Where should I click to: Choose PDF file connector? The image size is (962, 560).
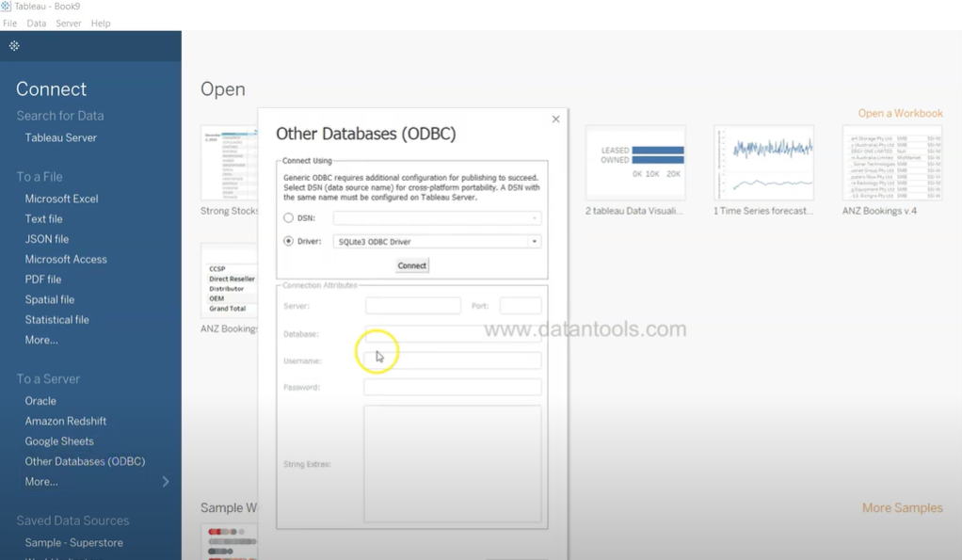(43, 280)
